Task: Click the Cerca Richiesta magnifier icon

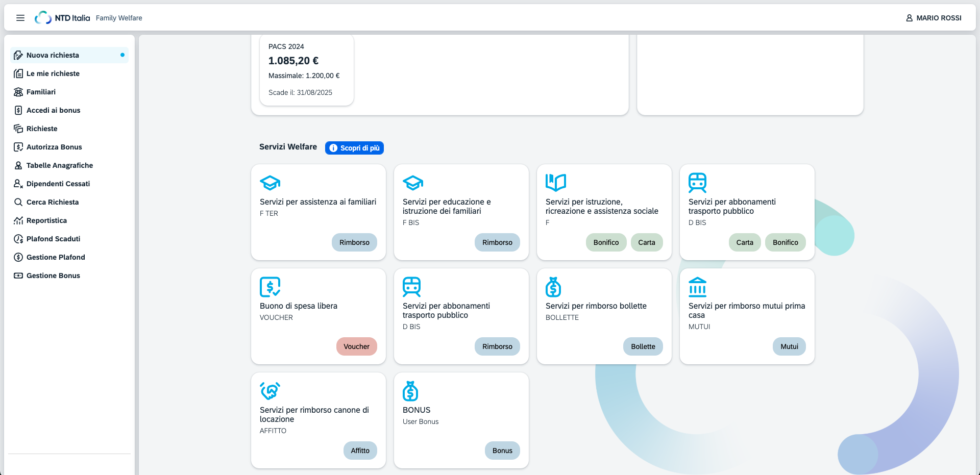Action: tap(18, 202)
